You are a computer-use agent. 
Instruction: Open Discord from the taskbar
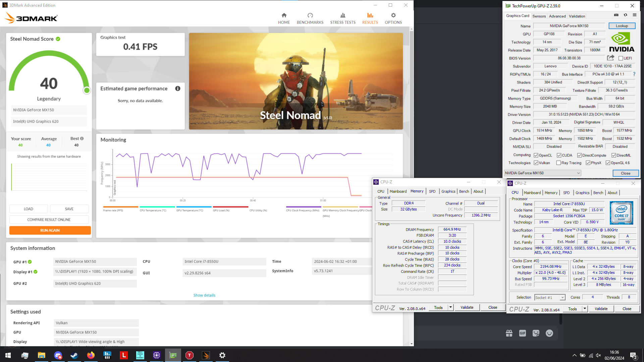click(x=58, y=355)
